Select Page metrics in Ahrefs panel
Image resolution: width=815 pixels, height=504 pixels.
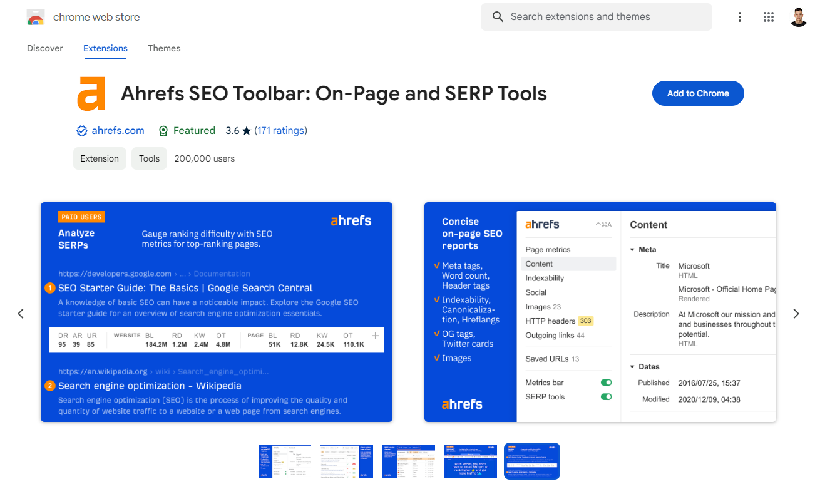pyautogui.click(x=548, y=250)
